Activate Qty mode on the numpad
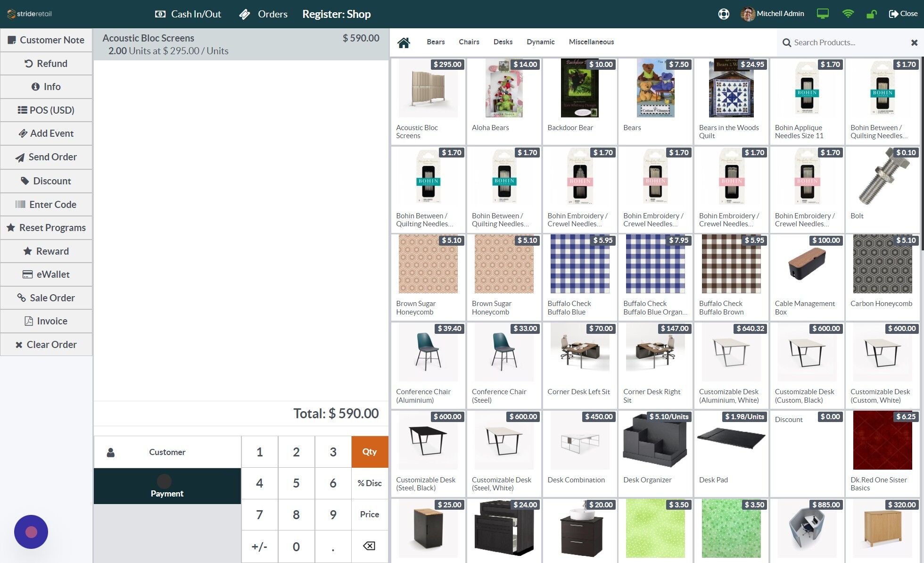 (x=369, y=452)
